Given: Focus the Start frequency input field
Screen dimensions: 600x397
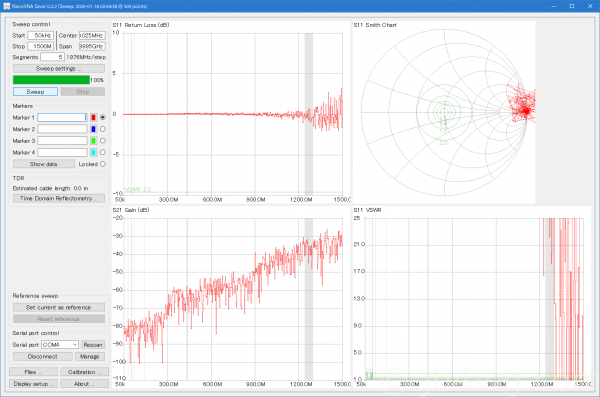Looking at the screenshot, I should (41, 35).
